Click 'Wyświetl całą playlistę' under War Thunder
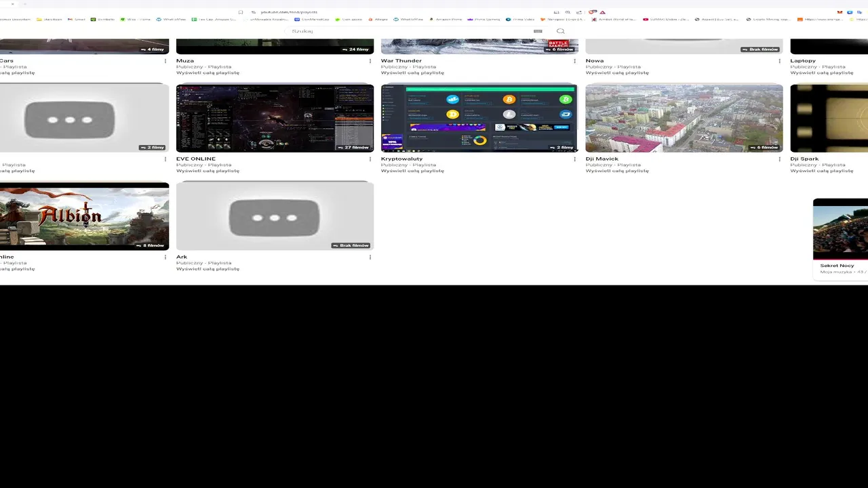Image resolution: width=868 pixels, height=488 pixels. click(x=412, y=73)
